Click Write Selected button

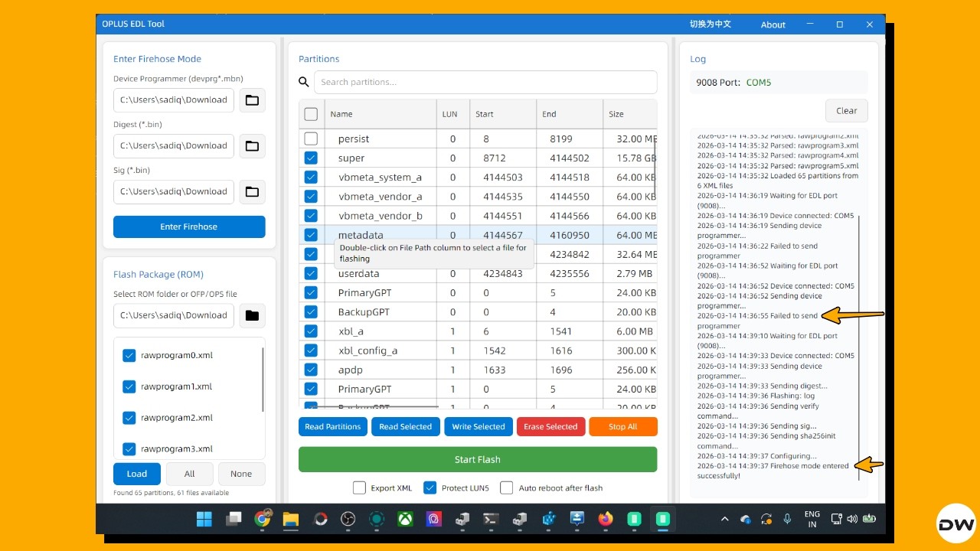[479, 426]
